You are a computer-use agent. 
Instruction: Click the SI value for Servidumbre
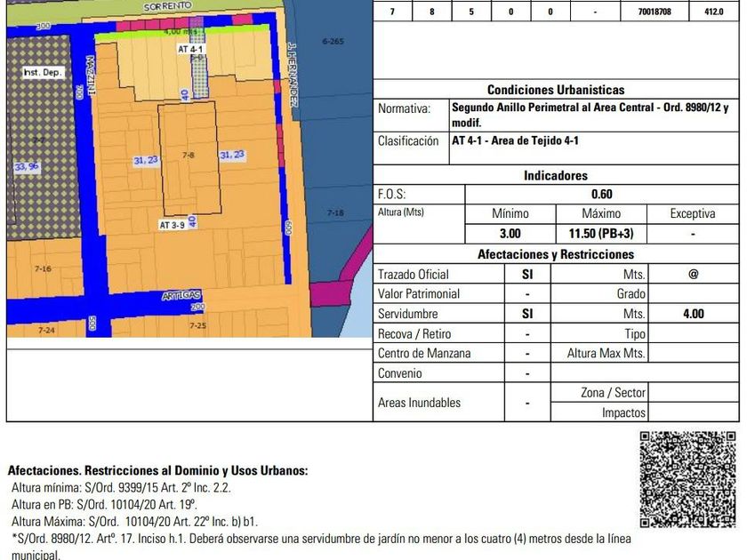click(x=527, y=314)
